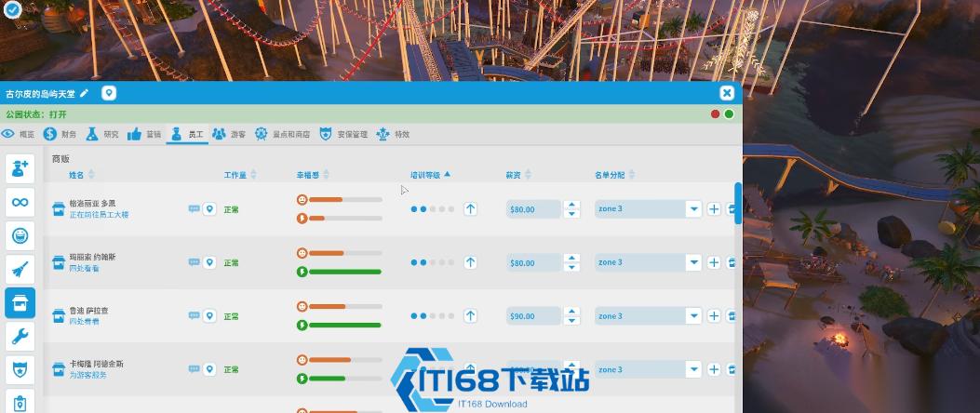The height and width of the screenshot is (413, 980).
Task: Raise salary arrow for 鲁迪 萨拉查
Action: pos(571,312)
